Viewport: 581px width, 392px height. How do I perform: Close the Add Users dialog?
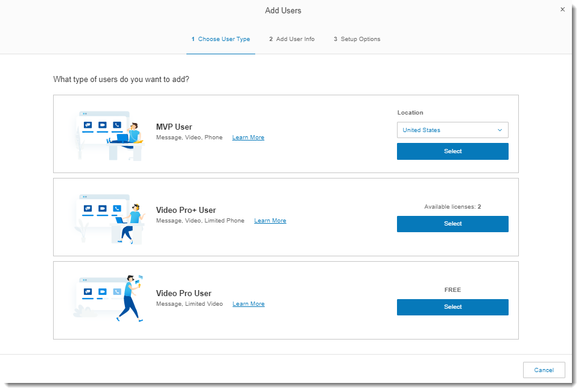tap(562, 9)
